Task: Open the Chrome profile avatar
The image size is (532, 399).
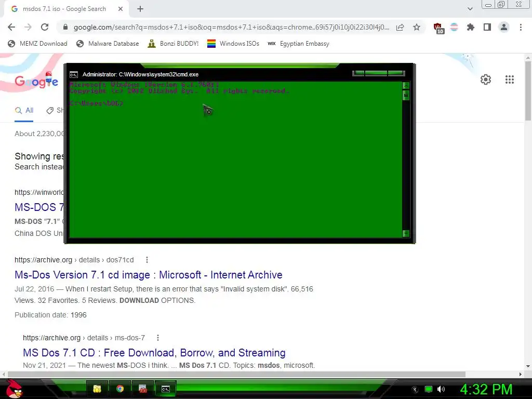Action: [x=504, y=27]
